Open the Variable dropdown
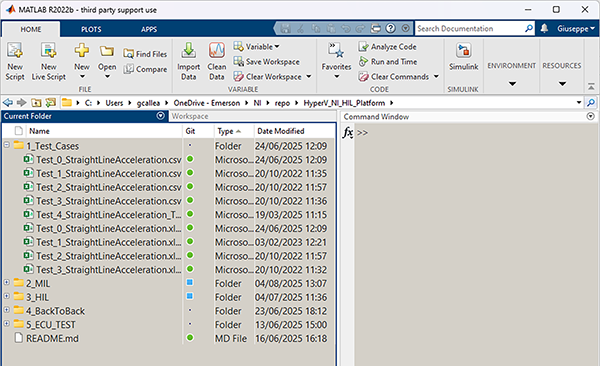Viewport: 600px width, 366px height. [256, 47]
